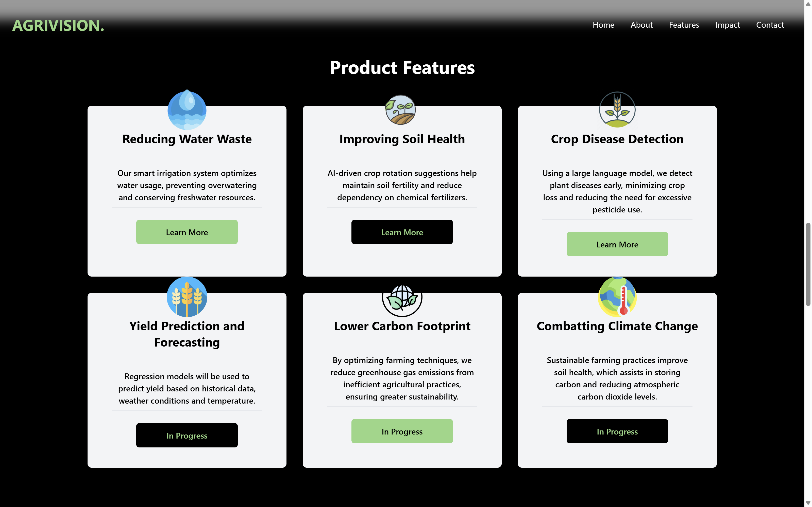Open the Home nav link
The height and width of the screenshot is (507, 812).
pyautogui.click(x=603, y=25)
